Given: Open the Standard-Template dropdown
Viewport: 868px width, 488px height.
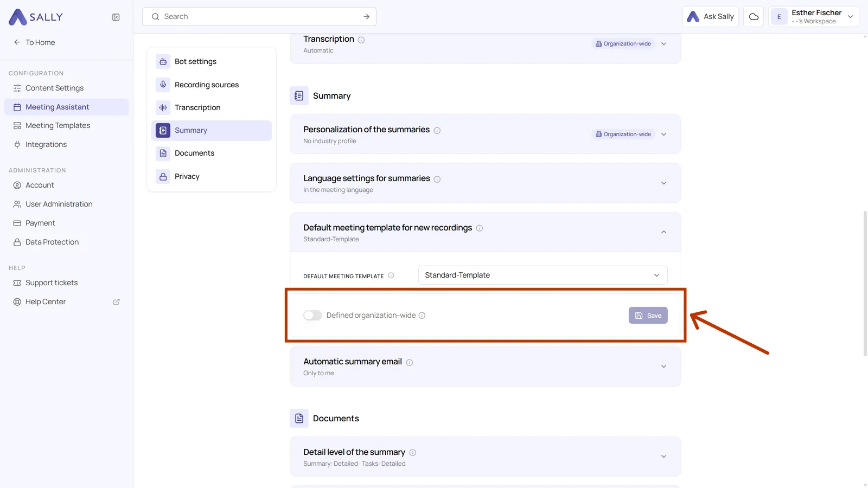Looking at the screenshot, I should (x=542, y=275).
